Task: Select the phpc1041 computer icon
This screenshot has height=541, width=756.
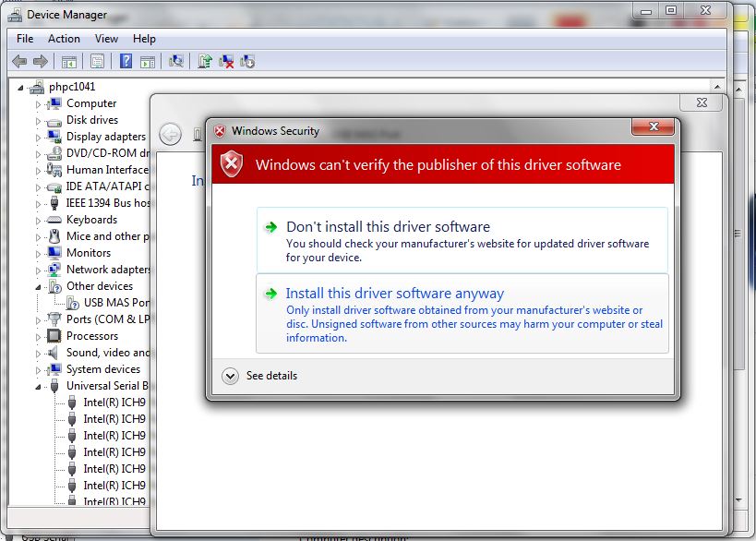Action: tap(37, 87)
